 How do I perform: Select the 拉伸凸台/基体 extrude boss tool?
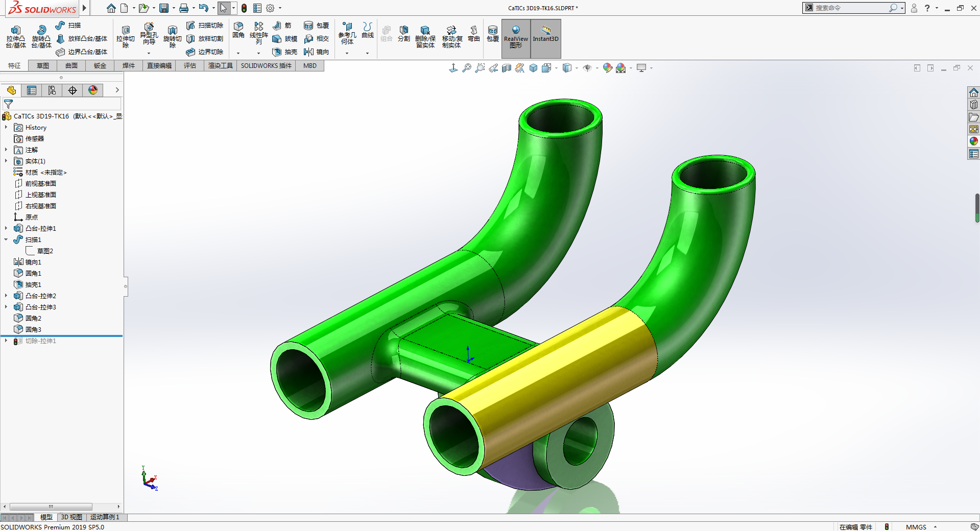click(16, 37)
